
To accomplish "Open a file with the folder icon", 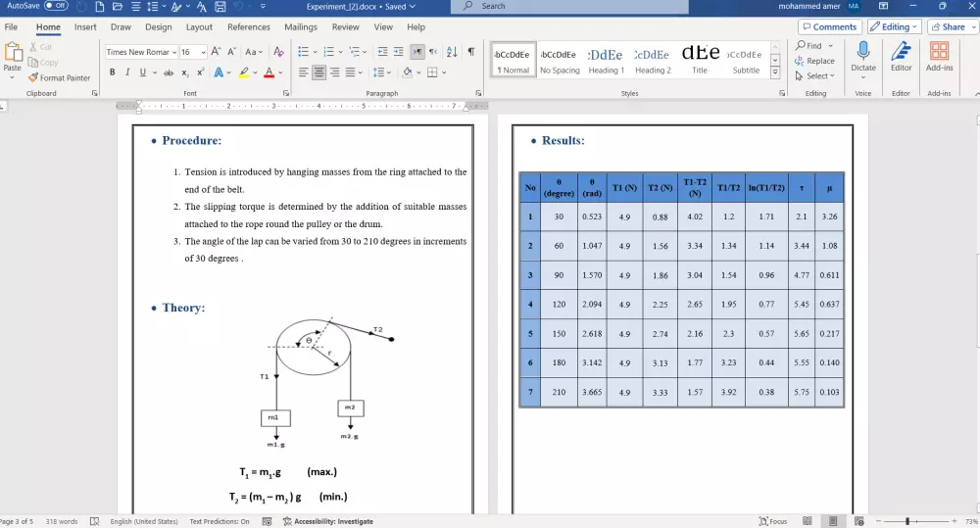I will [118, 6].
